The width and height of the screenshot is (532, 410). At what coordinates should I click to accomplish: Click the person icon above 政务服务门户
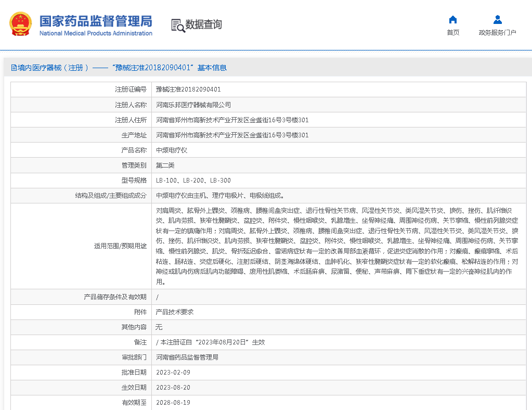(497, 20)
